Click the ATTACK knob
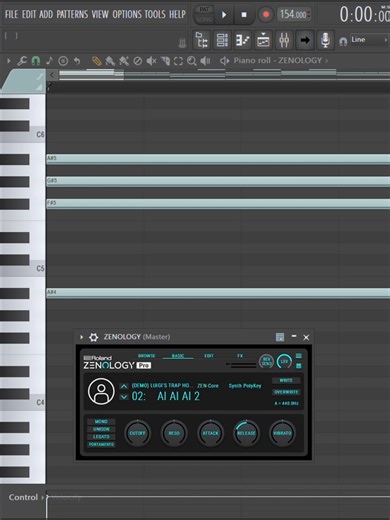 point(210,433)
